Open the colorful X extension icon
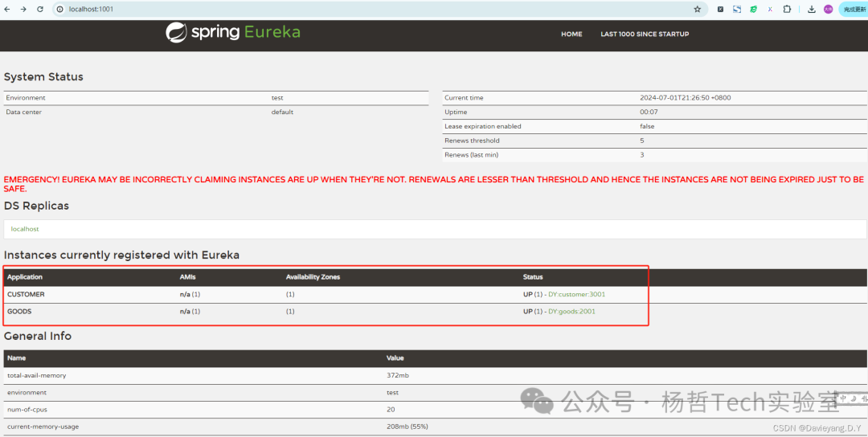 pyautogui.click(x=770, y=10)
